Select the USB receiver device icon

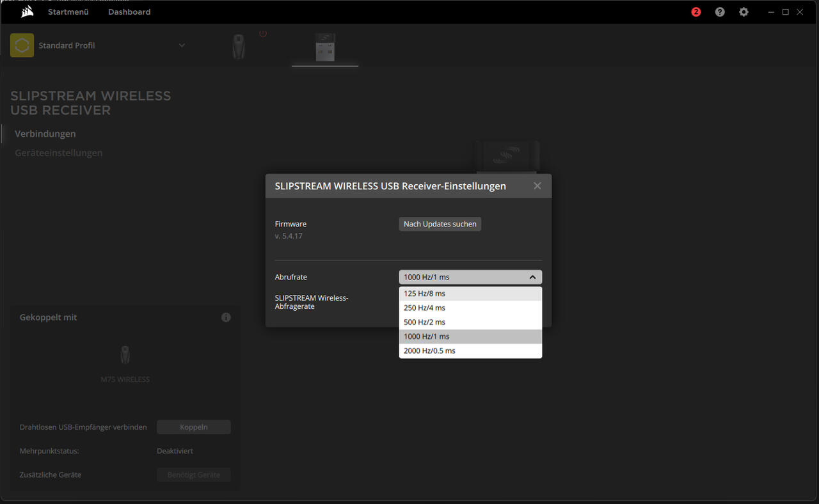point(325,47)
